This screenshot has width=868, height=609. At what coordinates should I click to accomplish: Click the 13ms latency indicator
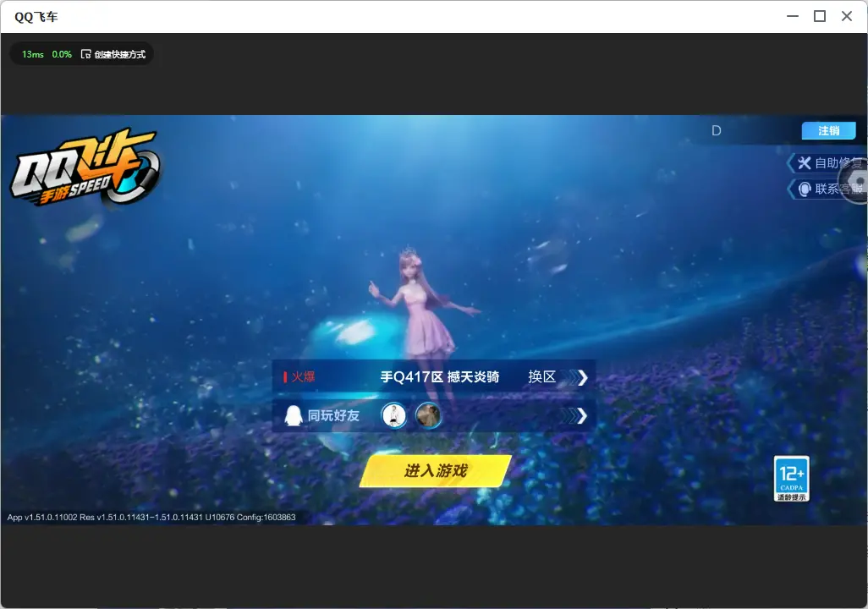pos(33,54)
